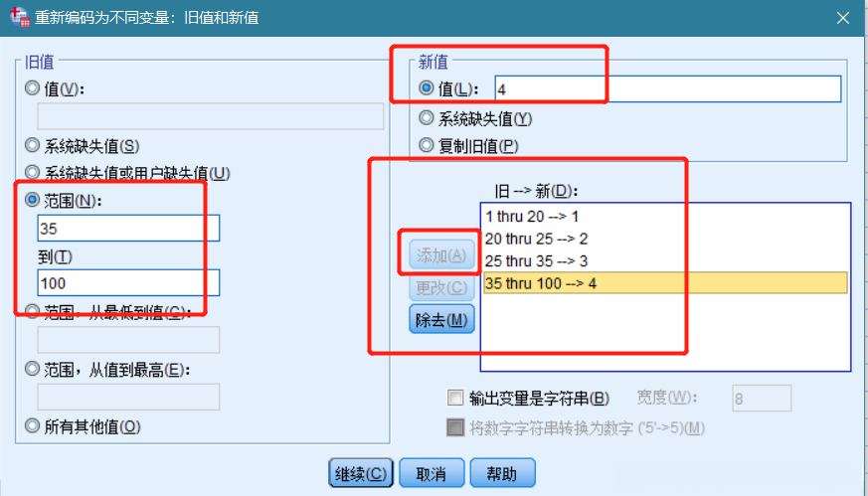Select old value 系统缺失值(S) radio button
This screenshot has height=496, width=868.
(x=32, y=145)
